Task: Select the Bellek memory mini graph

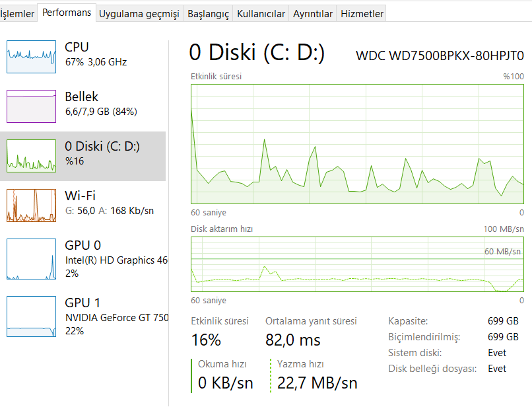Action: click(31, 106)
